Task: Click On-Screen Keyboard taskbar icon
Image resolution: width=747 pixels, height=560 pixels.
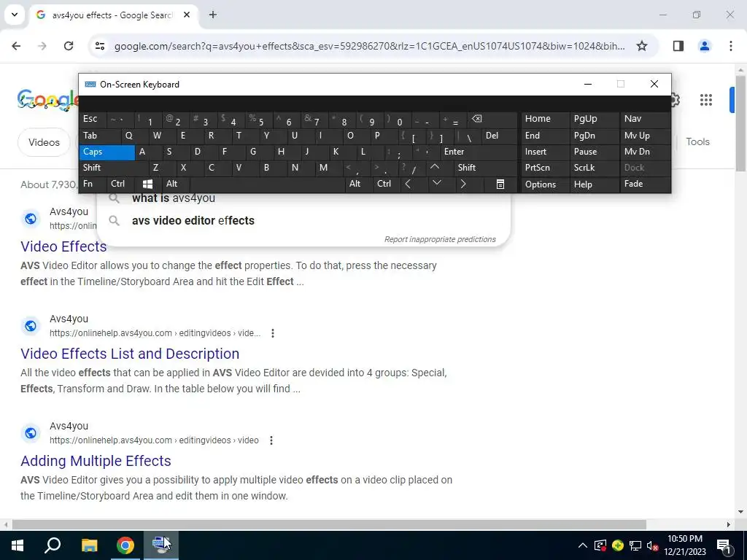Action: coord(161,545)
